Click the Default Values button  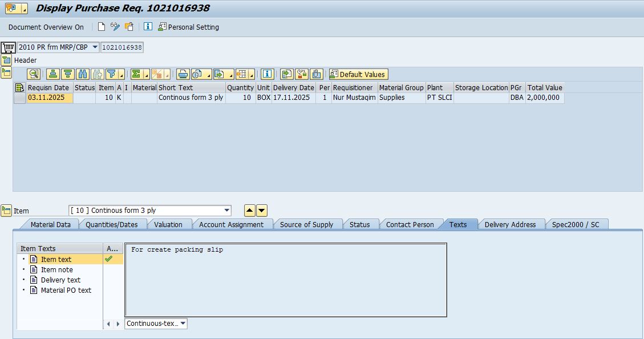click(x=358, y=74)
